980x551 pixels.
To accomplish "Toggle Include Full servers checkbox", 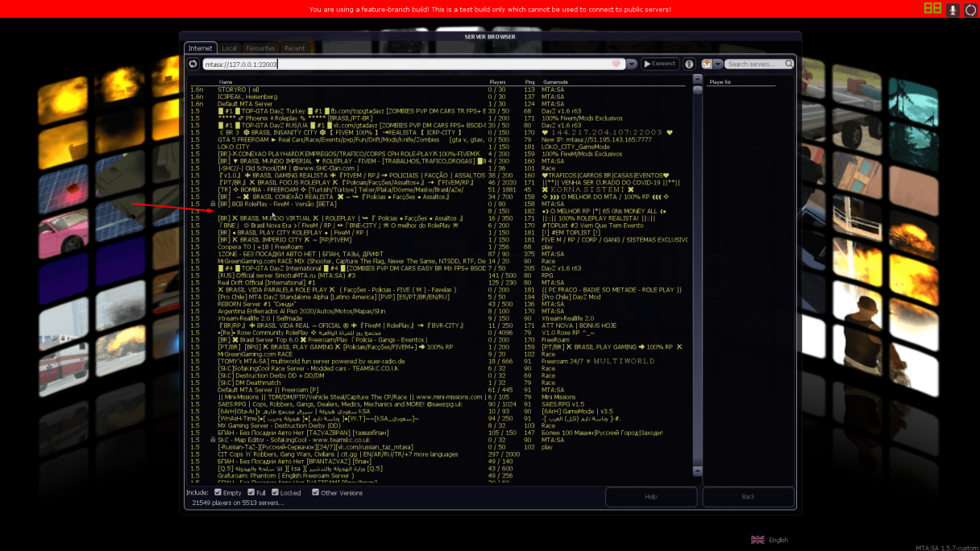I will point(251,492).
